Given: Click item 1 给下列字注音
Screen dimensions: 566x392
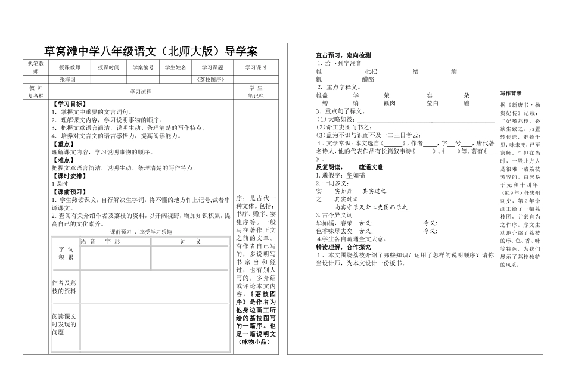Looking at the screenshot, I should click(340, 64).
